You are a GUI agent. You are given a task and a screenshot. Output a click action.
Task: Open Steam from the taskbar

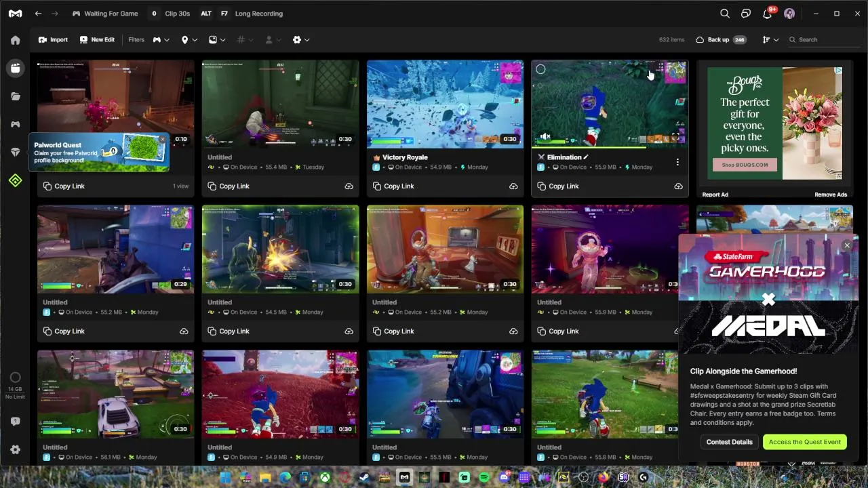[x=365, y=477]
